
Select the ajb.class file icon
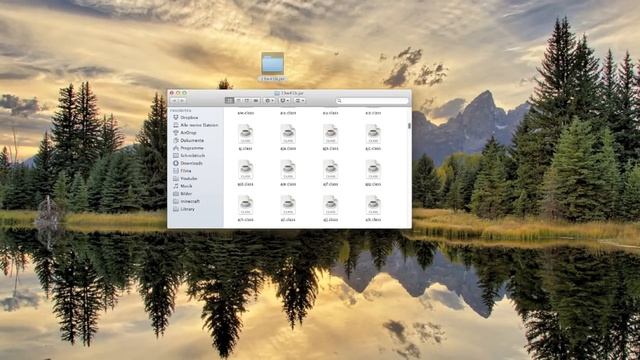pyautogui.click(x=330, y=134)
